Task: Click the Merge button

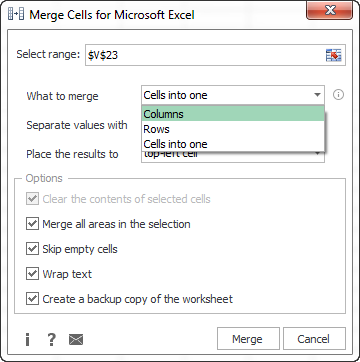Action: [x=248, y=339]
